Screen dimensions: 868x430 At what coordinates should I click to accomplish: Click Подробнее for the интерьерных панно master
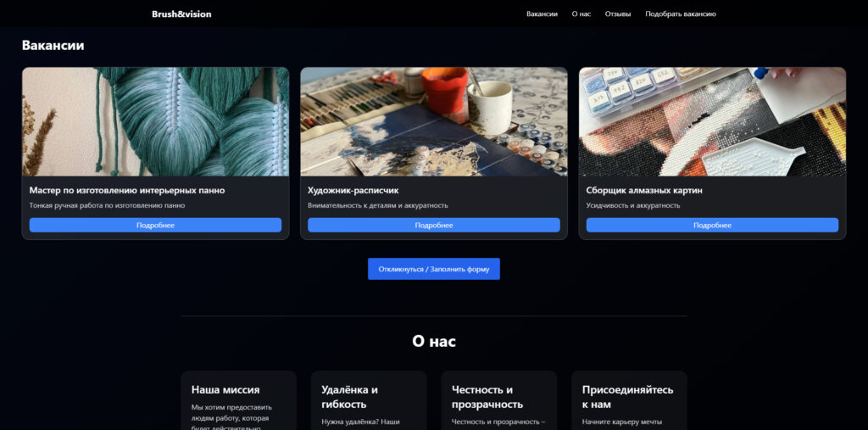point(156,225)
